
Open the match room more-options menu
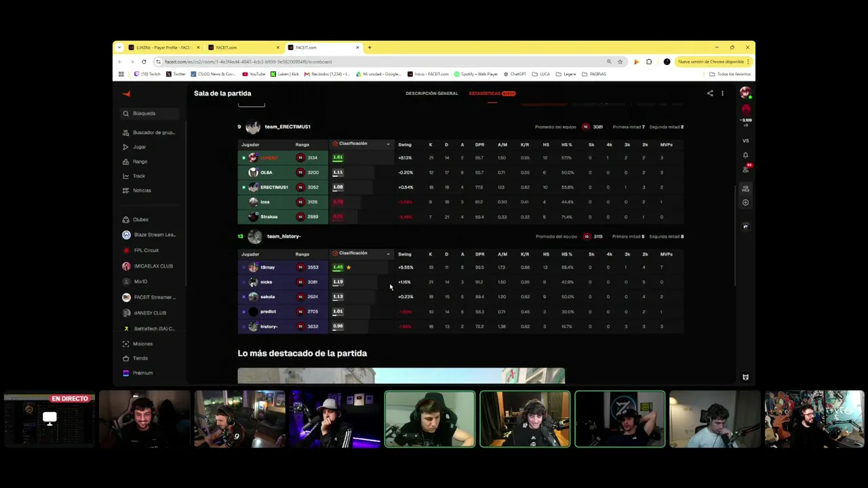click(722, 94)
